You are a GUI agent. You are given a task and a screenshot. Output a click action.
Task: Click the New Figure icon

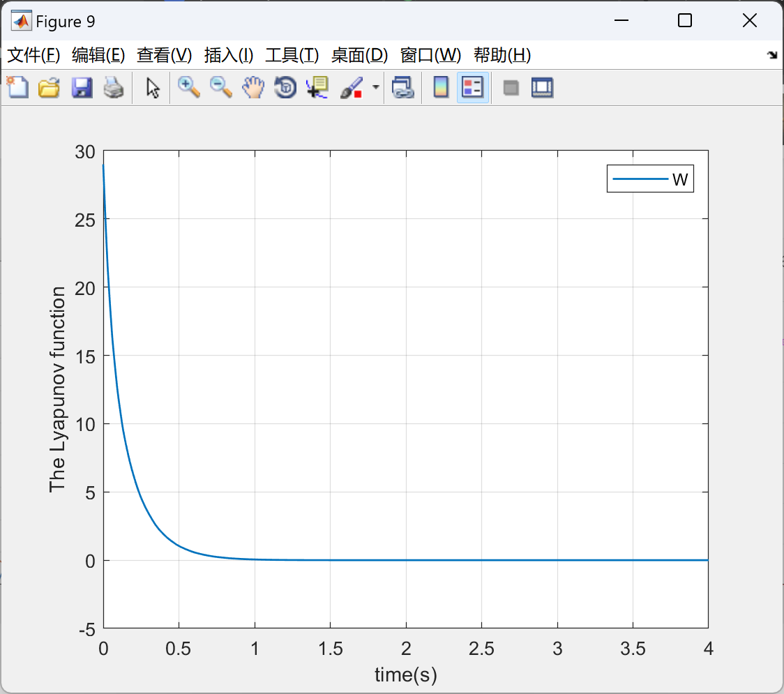[x=18, y=87]
